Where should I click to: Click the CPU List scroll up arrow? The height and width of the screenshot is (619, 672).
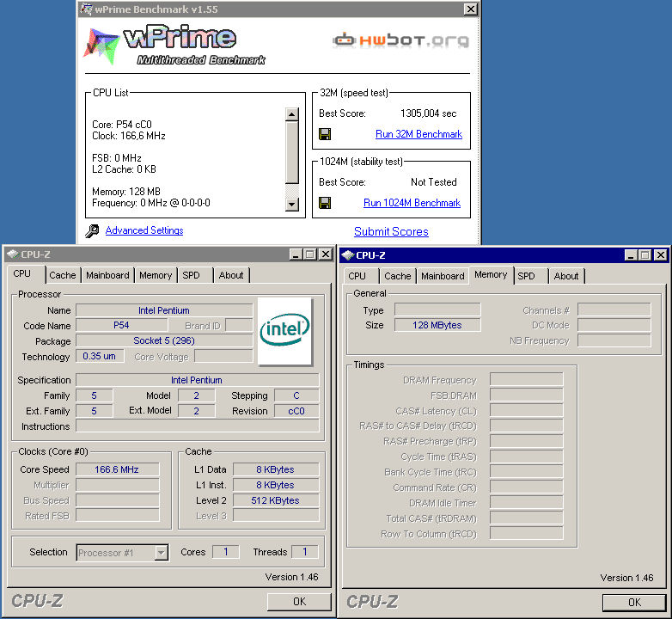[292, 114]
